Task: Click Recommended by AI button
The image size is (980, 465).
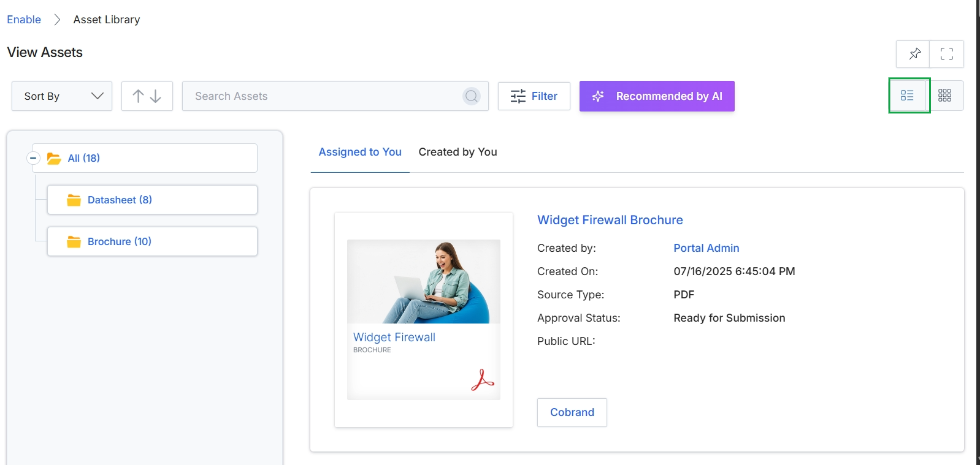Action: coord(657,96)
